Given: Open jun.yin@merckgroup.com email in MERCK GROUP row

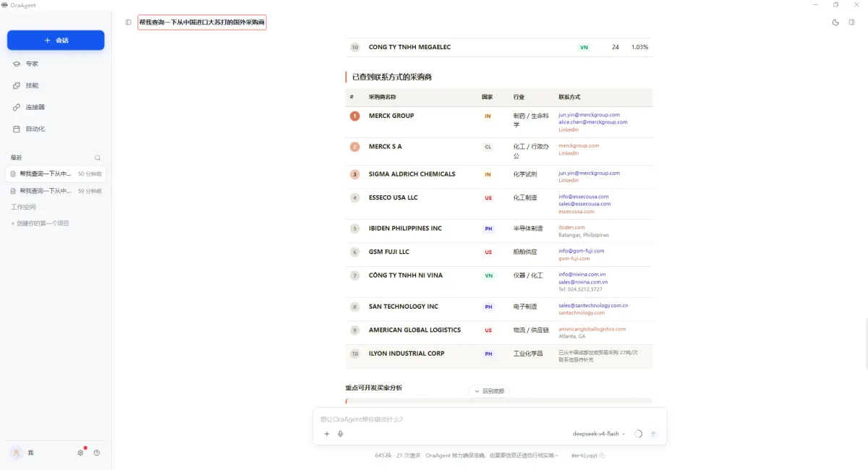Looking at the screenshot, I should click(589, 115).
